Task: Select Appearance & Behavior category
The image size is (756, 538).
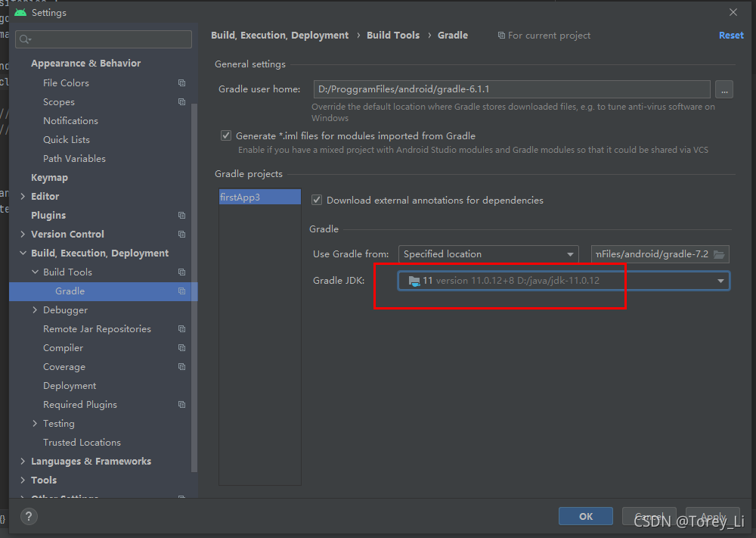Action: [86, 64]
